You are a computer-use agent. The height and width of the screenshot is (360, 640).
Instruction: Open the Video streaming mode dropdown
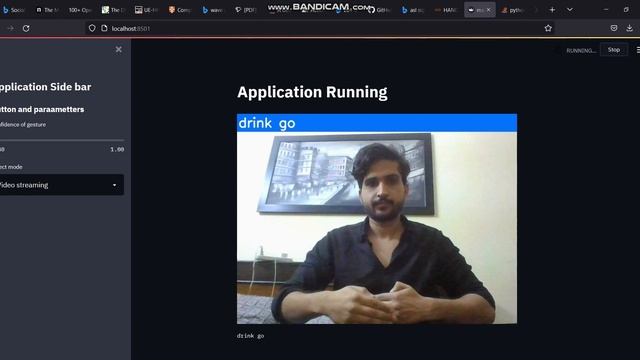[x=61, y=185]
